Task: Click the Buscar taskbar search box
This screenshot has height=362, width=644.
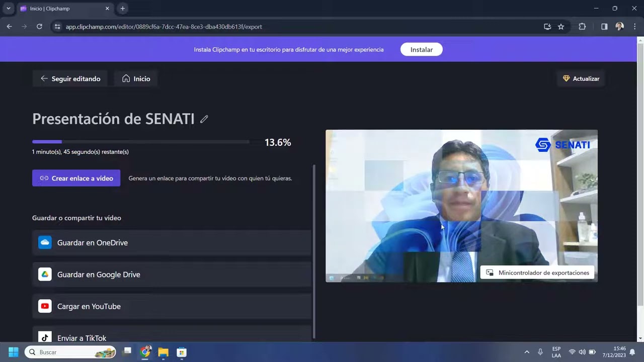Action: [70, 352]
